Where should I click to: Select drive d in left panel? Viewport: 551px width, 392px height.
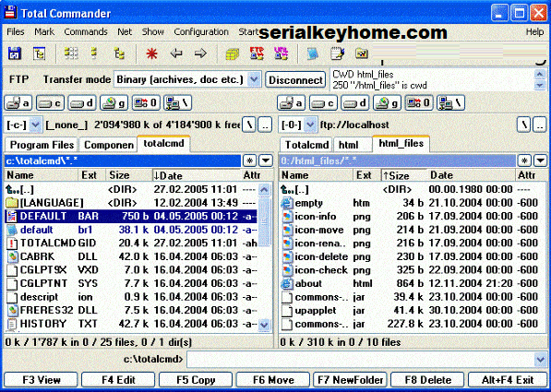point(82,103)
